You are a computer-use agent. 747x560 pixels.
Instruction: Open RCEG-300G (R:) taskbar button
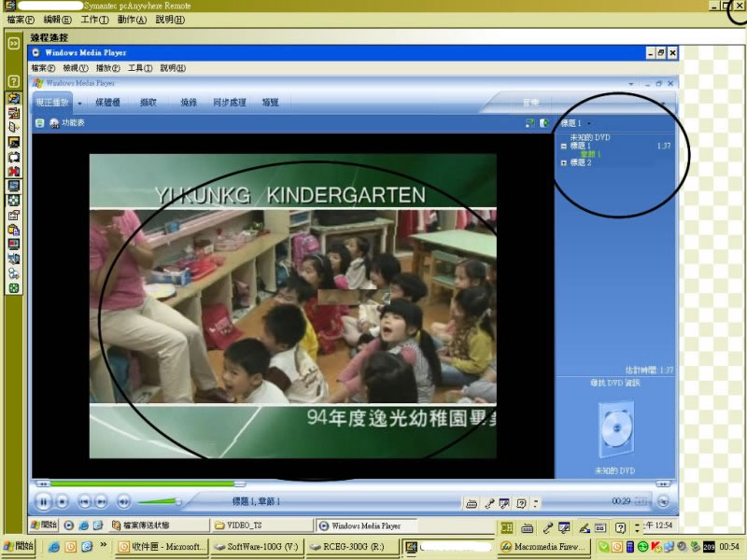coord(352,547)
